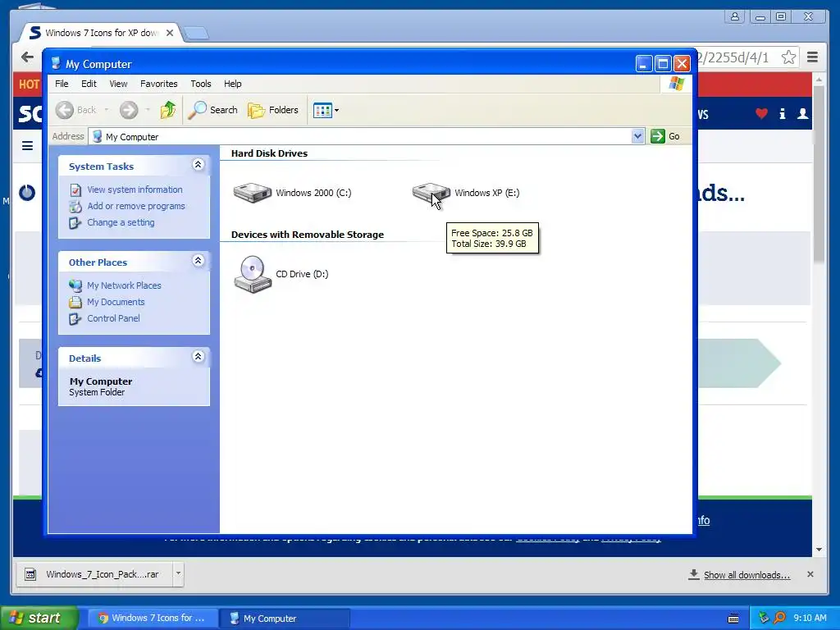
Task: Click the user profile icon on webpage header
Action: pos(802,113)
